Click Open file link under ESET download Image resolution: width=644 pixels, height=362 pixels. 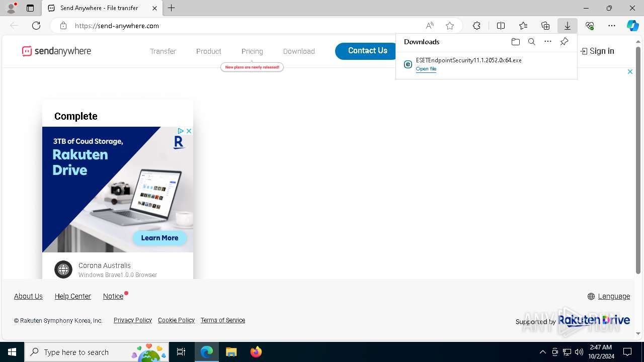point(426,69)
